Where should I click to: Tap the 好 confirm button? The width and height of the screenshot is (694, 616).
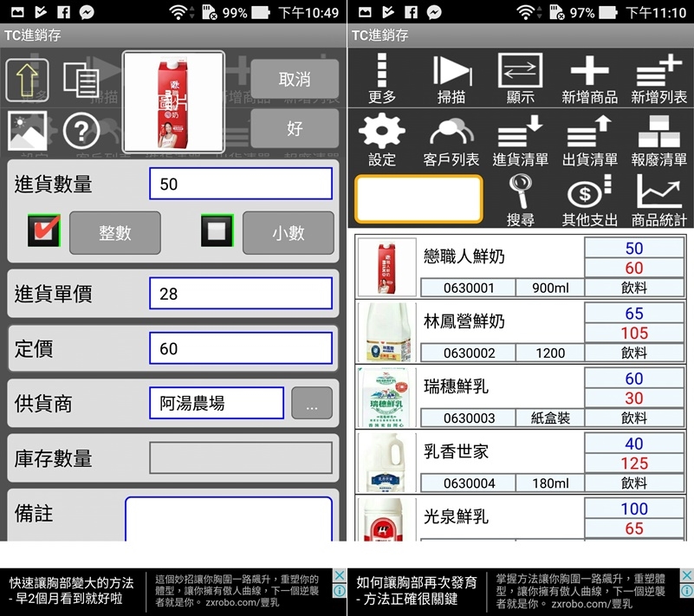(x=295, y=128)
